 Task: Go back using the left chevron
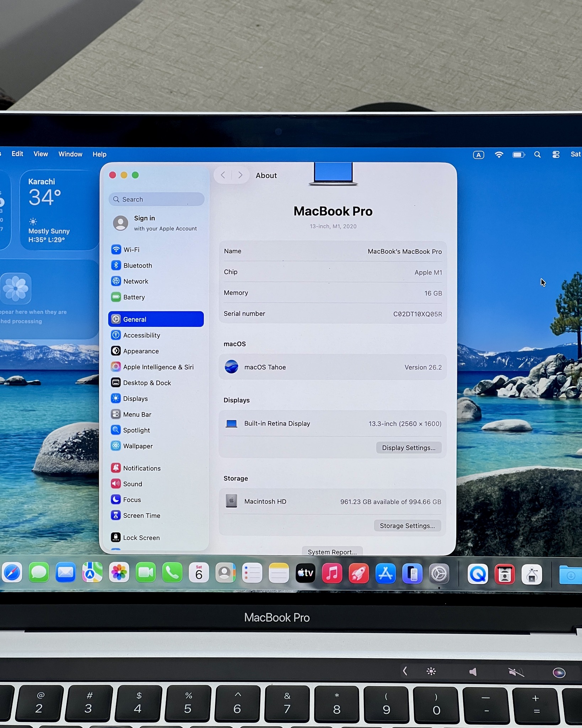tap(223, 175)
